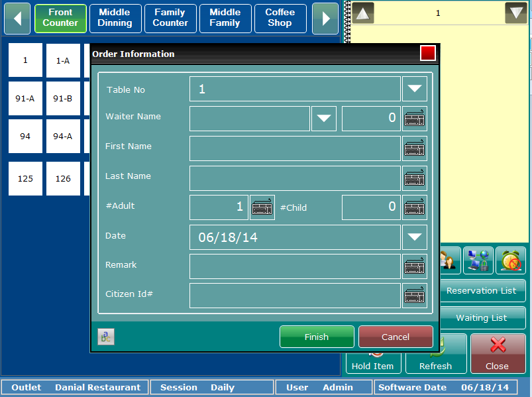The width and height of the screenshot is (532, 397).
Task: Click Outlet Danial Restaurant in status bar
Action: click(75, 387)
